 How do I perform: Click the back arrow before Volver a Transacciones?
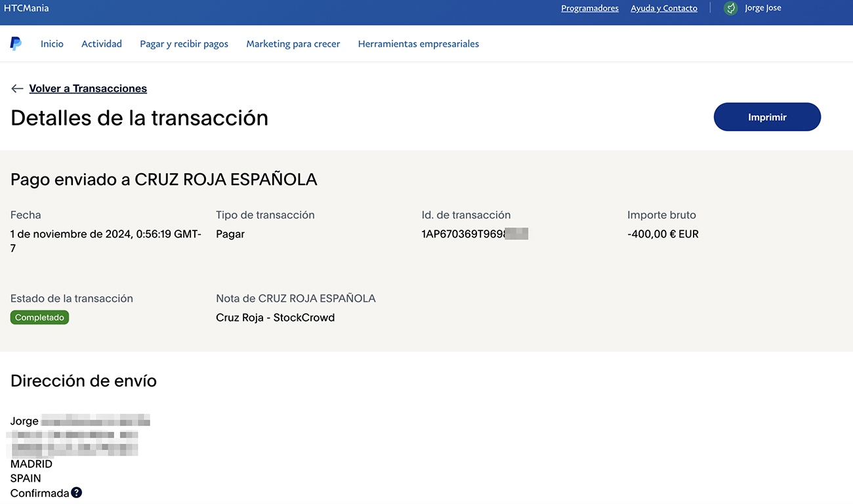tap(17, 89)
